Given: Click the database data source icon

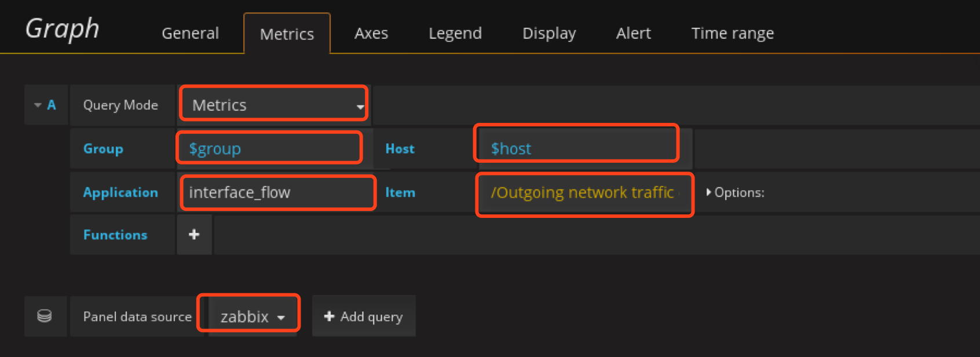Looking at the screenshot, I should [45, 316].
